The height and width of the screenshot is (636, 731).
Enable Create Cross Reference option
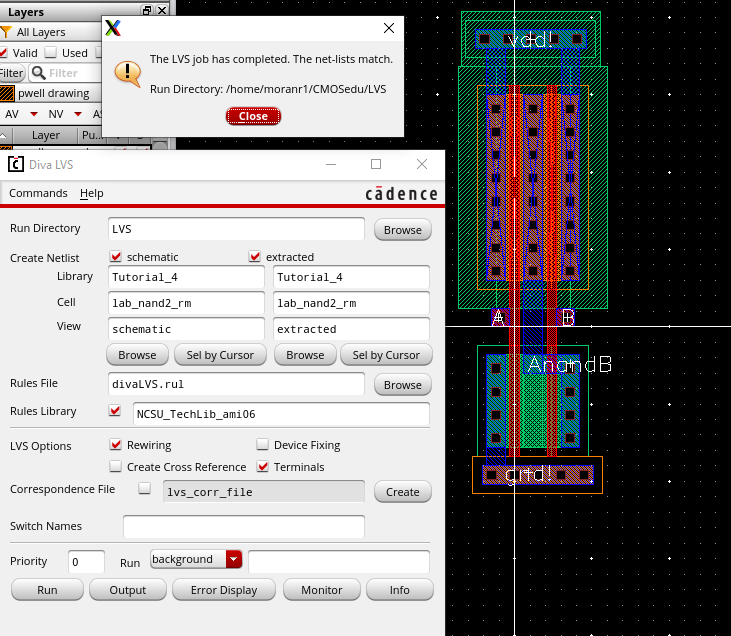(x=116, y=467)
